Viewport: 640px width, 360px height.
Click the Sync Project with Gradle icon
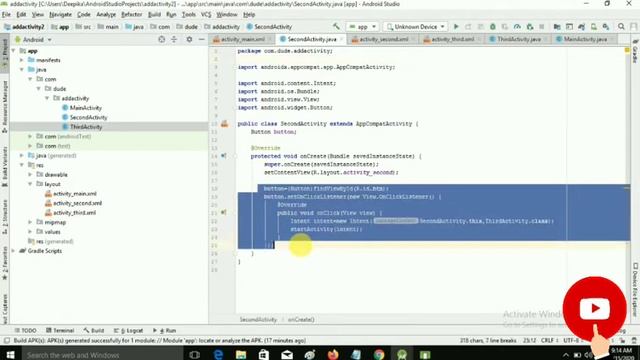[x=581, y=27]
